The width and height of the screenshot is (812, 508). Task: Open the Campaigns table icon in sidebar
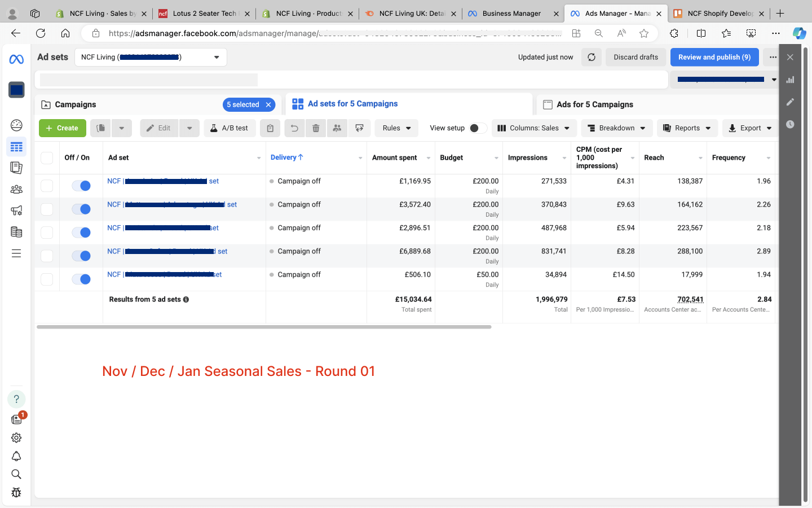(x=16, y=147)
